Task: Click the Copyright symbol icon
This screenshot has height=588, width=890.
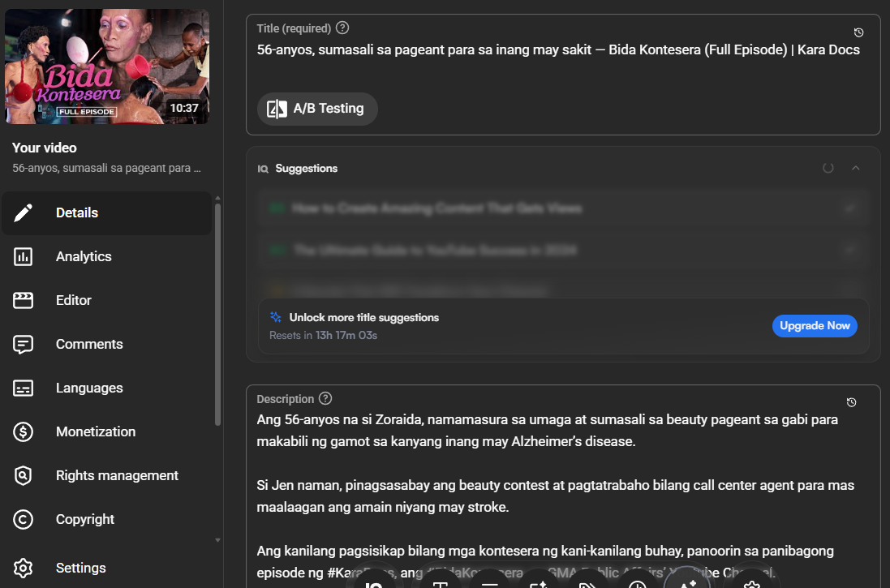Action: pyautogui.click(x=23, y=519)
